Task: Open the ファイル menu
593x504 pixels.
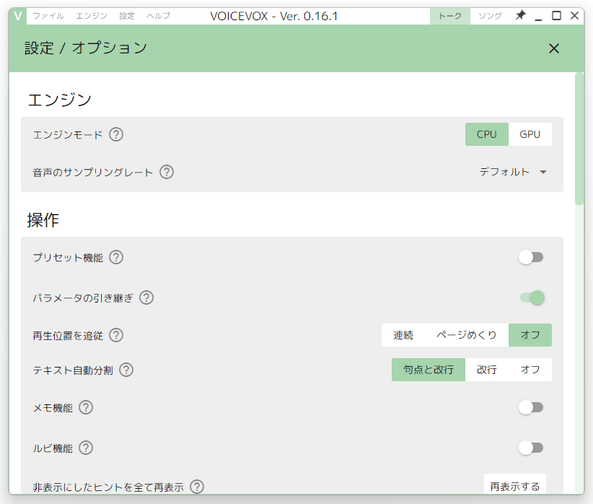Action: point(48,16)
